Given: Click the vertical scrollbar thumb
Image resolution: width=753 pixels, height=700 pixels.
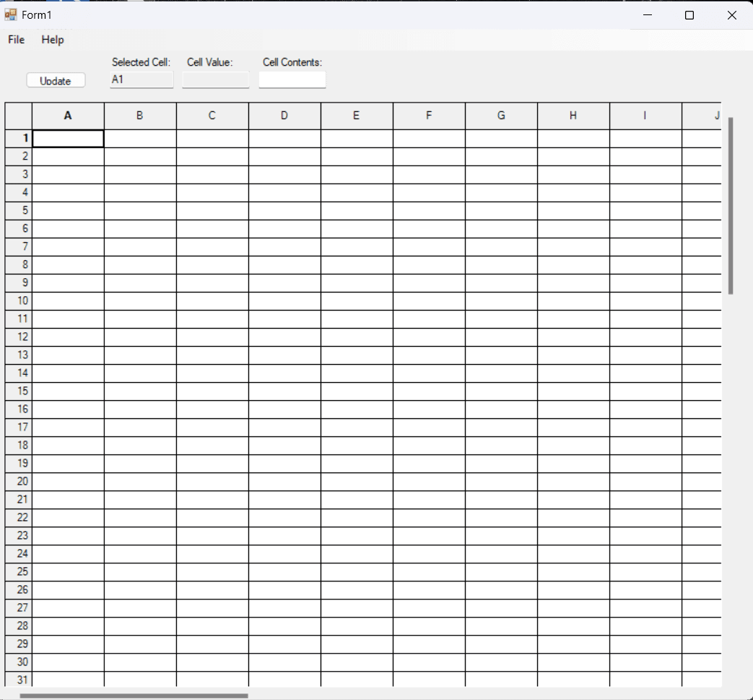Looking at the screenshot, I should 731,206.
